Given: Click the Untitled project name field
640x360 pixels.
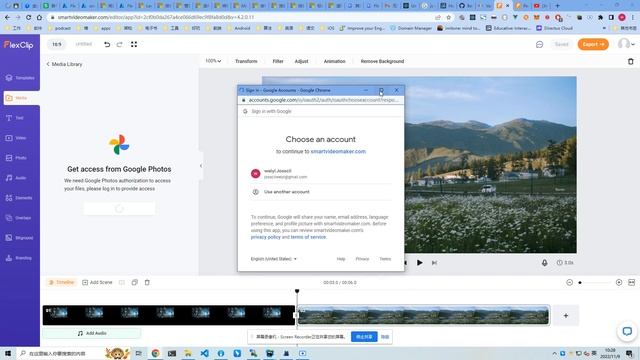Looking at the screenshot, I should tap(84, 44).
